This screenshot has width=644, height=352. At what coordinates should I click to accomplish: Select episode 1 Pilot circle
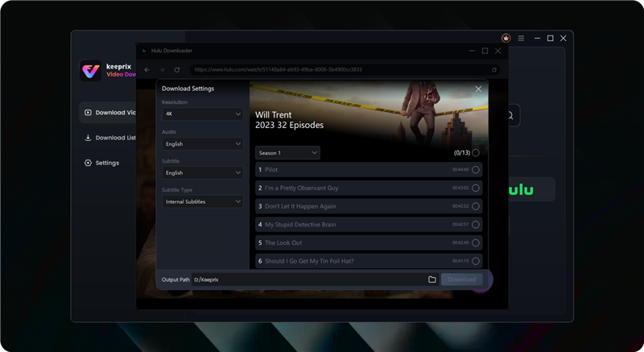(x=476, y=170)
